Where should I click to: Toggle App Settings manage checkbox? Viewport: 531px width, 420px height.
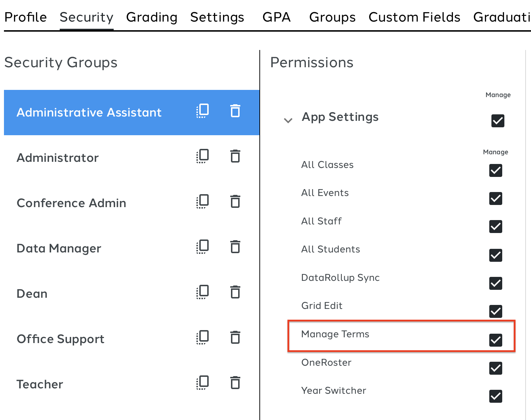pos(498,121)
